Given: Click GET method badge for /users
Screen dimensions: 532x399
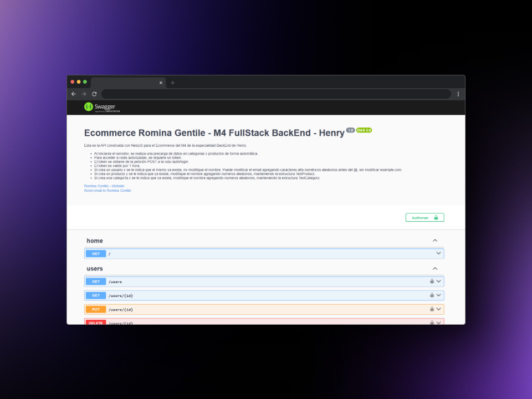Looking at the screenshot, I should (x=96, y=282).
